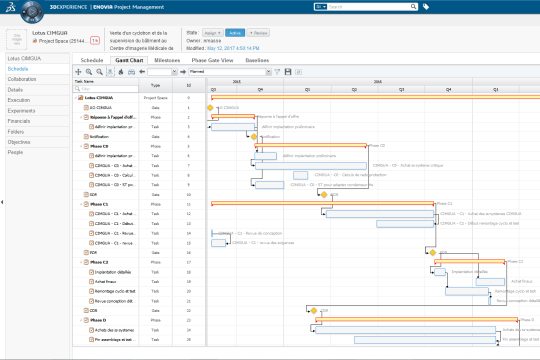Image resolution: width=540 pixels, height=360 pixels.
Task: Select the pan/move arrows tool
Action: click(78, 72)
